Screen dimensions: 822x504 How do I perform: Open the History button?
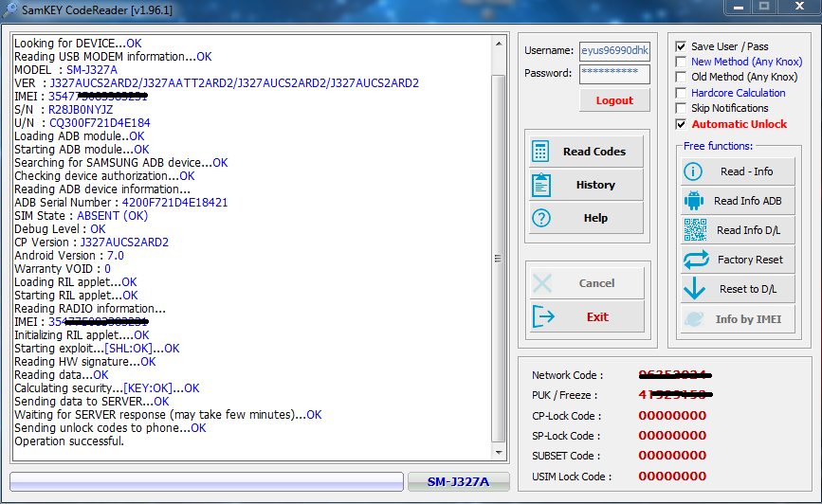click(x=586, y=185)
